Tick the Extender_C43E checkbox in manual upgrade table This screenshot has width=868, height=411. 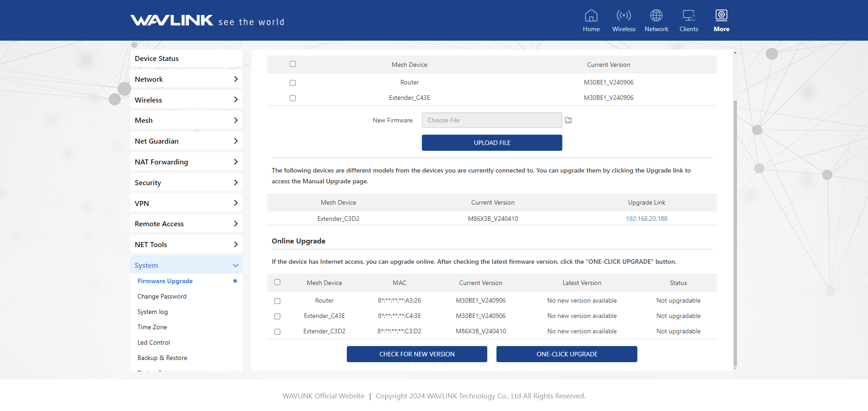pyautogui.click(x=292, y=98)
